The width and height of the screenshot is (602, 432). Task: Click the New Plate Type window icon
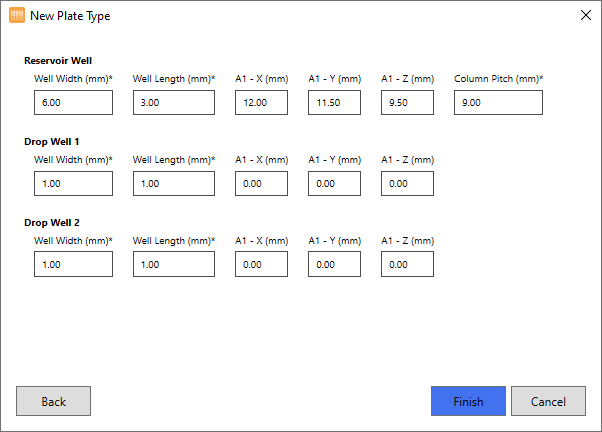pos(16,16)
